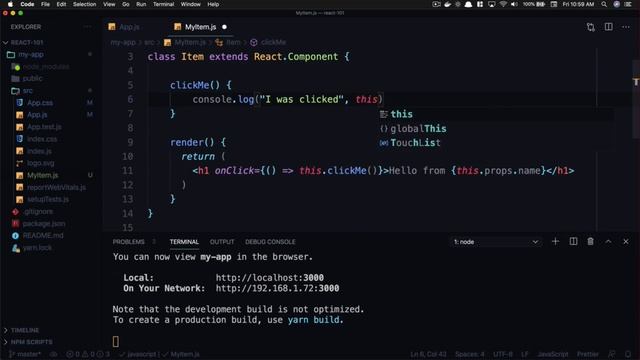Select the TERMINAL panel tab
This screenshot has height=360, width=640.
pyautogui.click(x=184, y=242)
